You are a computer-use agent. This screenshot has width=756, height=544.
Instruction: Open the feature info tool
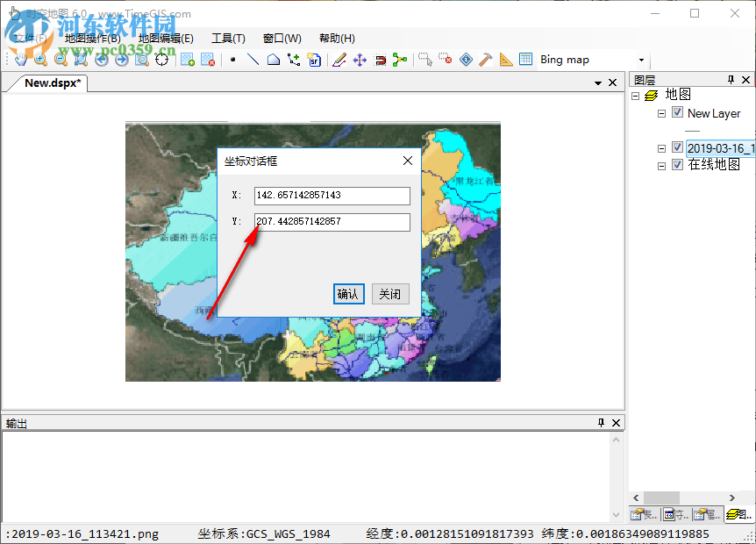coord(466,59)
